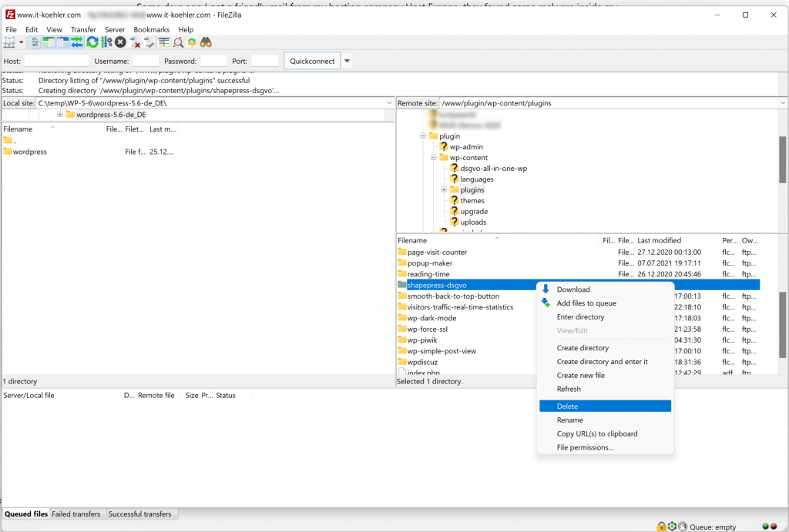Open the File menu
This screenshot has height=532, width=789.
click(11, 30)
